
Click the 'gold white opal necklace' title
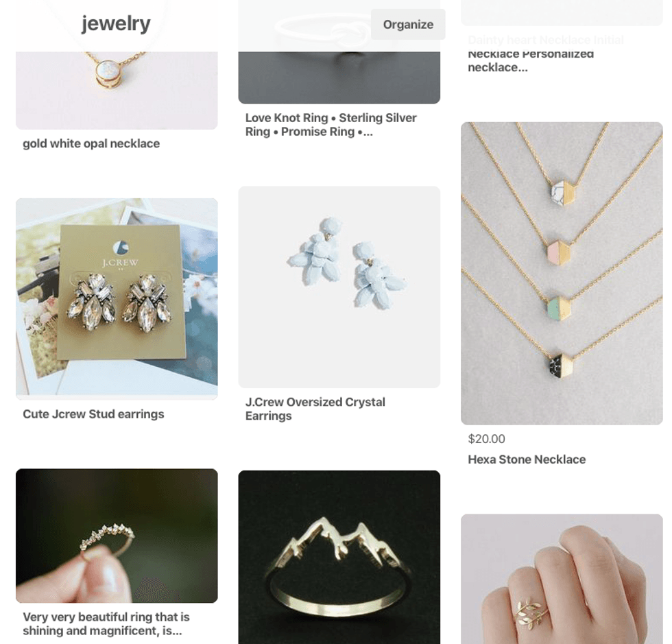pos(91,143)
